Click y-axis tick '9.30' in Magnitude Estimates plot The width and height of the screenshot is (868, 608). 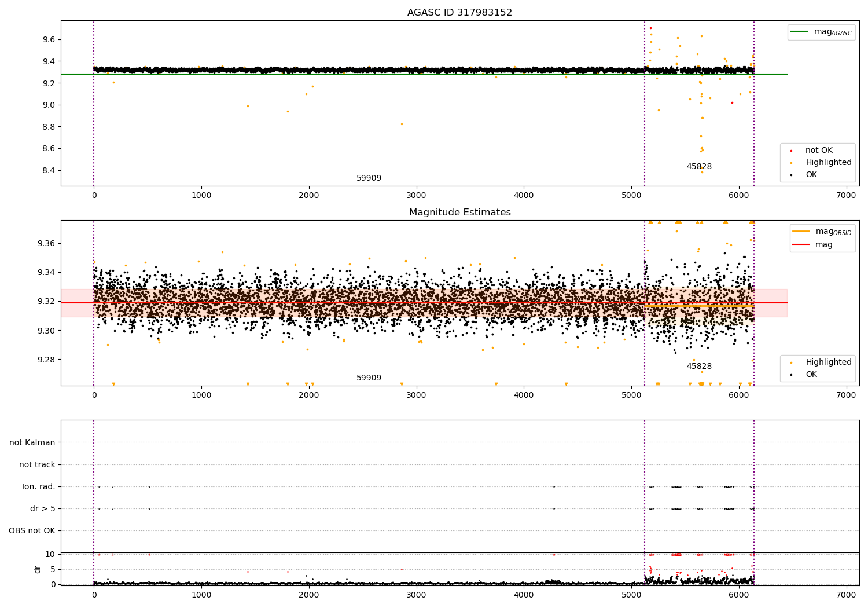(46, 331)
